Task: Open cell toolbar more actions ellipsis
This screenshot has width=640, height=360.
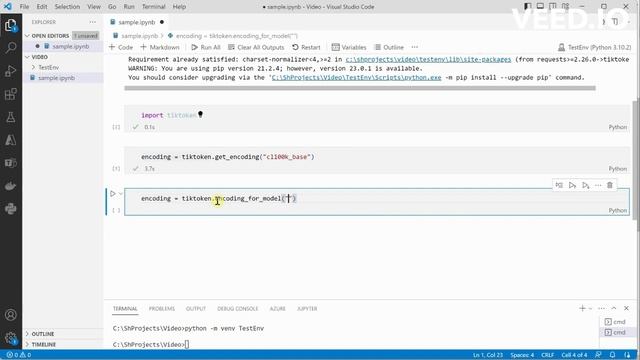Action: tap(598, 185)
